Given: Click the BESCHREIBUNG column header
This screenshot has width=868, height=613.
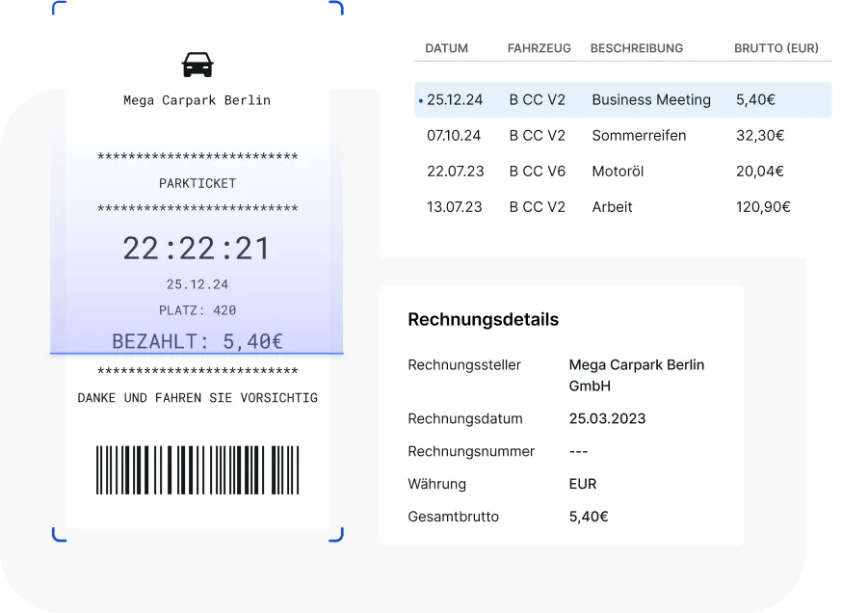Looking at the screenshot, I should [x=637, y=47].
